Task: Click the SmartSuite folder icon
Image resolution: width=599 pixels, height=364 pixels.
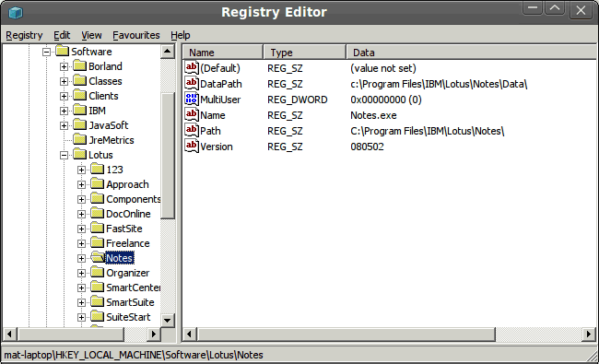Action: click(98, 302)
